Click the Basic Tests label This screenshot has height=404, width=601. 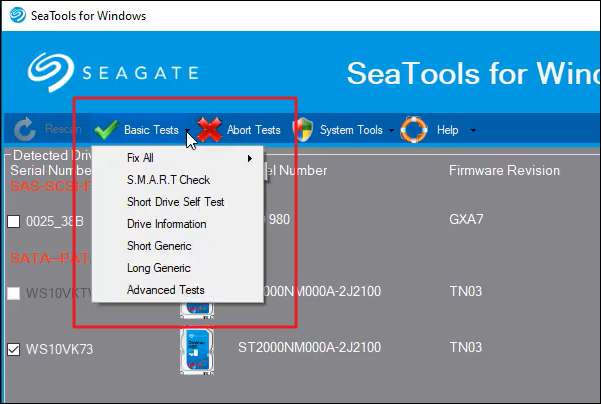coord(151,130)
